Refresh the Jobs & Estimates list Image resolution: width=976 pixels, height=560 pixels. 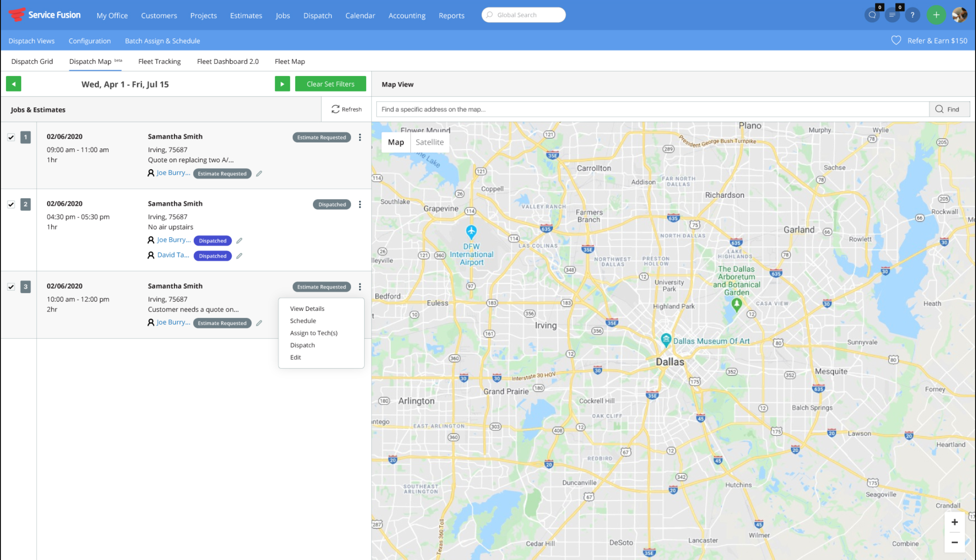point(346,109)
